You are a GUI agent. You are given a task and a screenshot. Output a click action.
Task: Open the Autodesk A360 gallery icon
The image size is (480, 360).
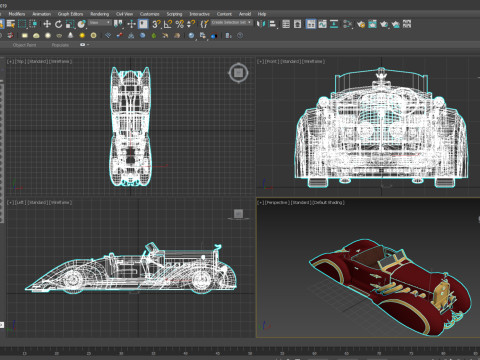(x=407, y=24)
